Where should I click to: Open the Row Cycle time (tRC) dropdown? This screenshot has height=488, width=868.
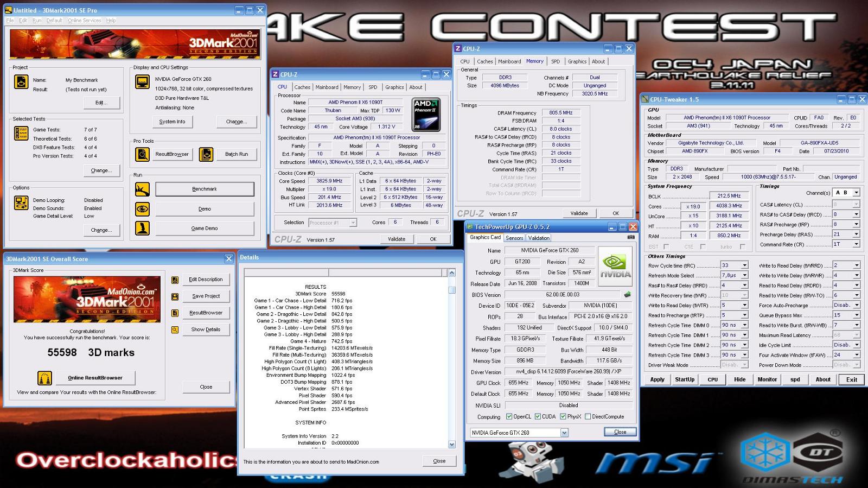[744, 265]
